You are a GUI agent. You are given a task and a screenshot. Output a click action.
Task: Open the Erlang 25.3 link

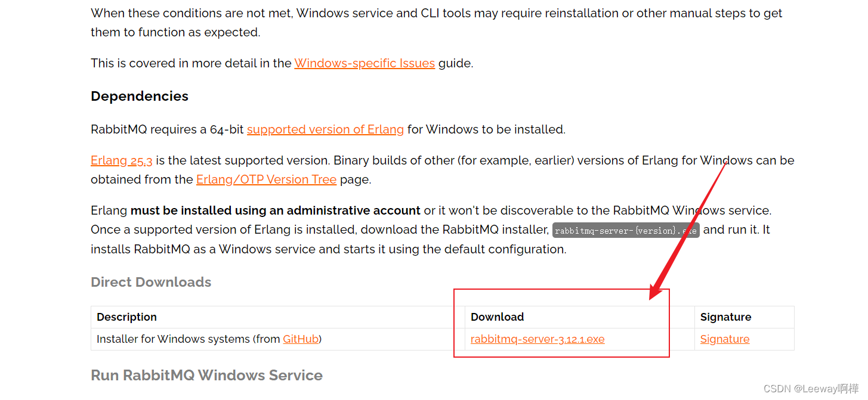(x=122, y=160)
